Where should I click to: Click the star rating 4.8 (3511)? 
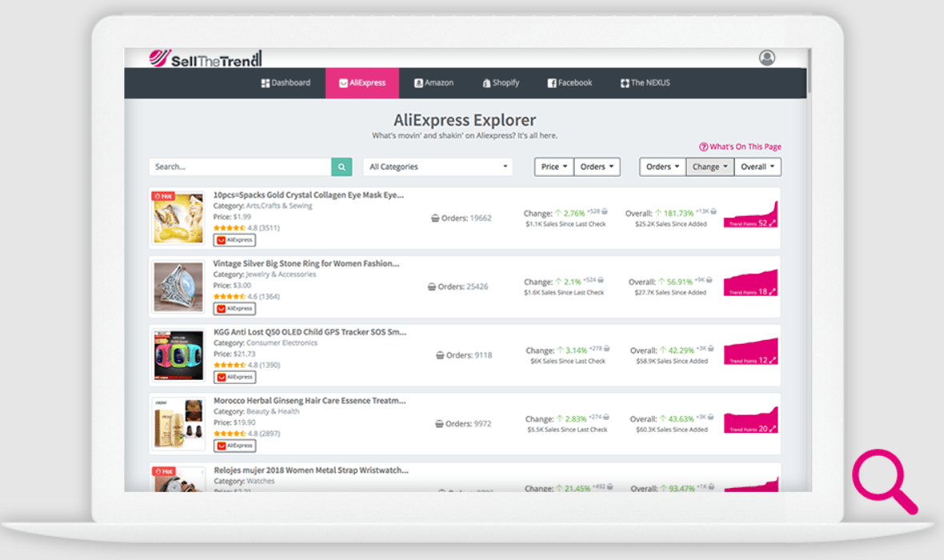(247, 228)
